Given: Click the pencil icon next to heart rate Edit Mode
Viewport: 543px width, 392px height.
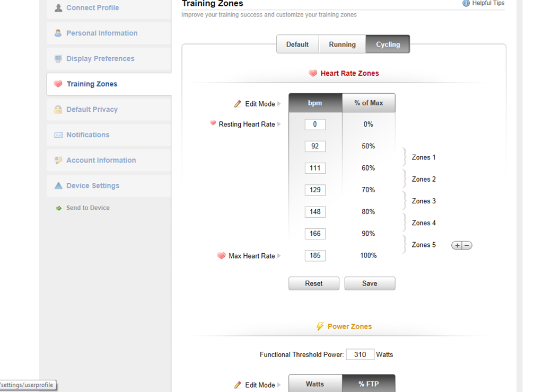Looking at the screenshot, I should pyautogui.click(x=238, y=104).
